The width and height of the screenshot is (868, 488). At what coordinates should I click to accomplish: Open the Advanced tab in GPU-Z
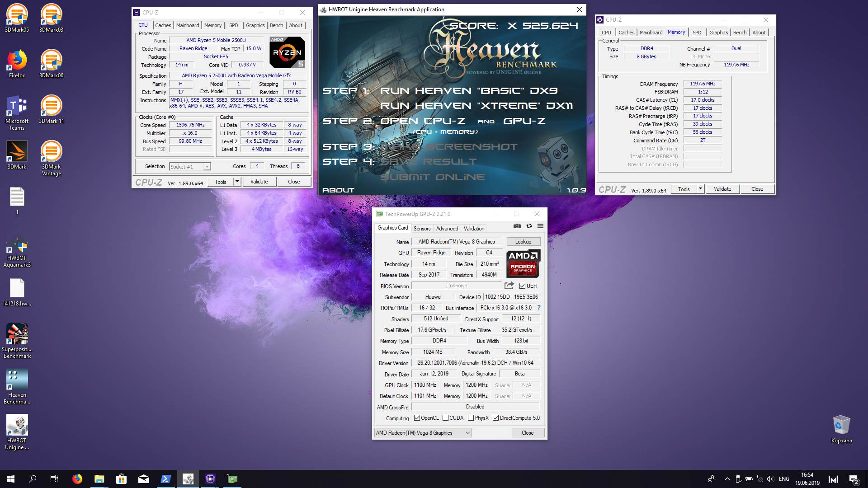pyautogui.click(x=447, y=229)
